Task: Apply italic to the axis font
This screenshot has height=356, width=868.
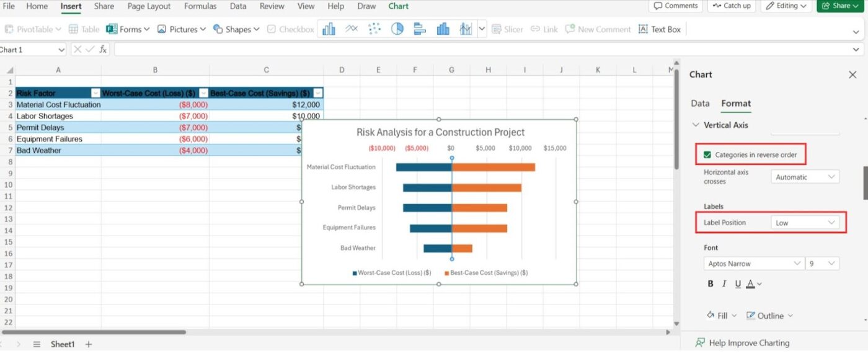Action: click(724, 284)
